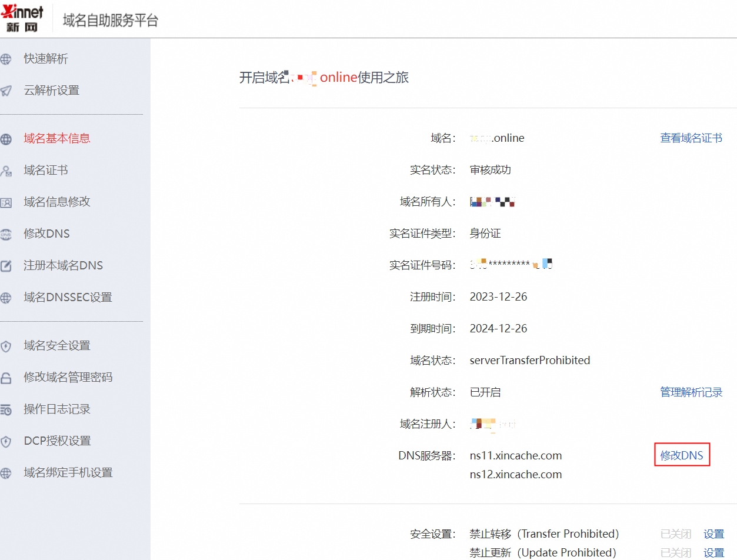Image resolution: width=737 pixels, height=560 pixels.
Task: Click the 查看域名证书 link
Action: point(691,138)
